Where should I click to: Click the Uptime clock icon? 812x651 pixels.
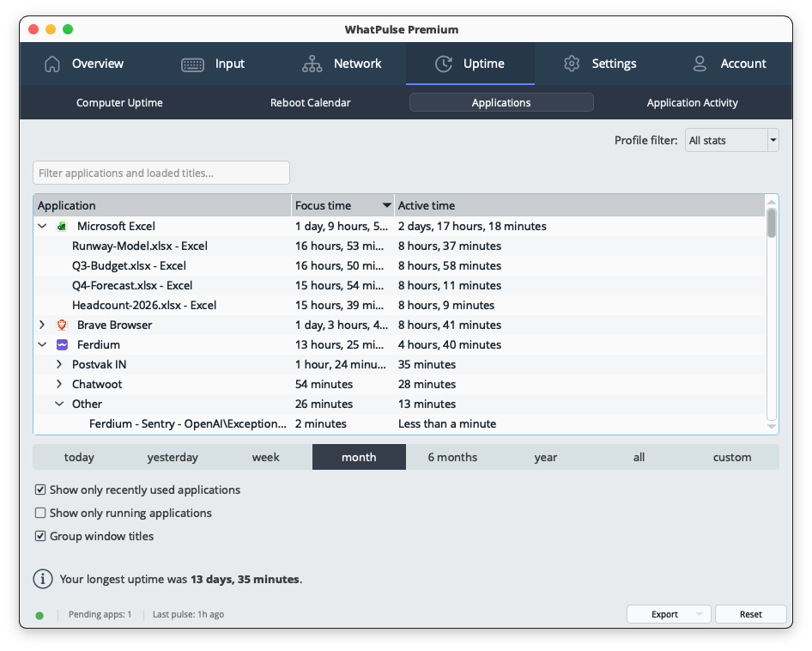pyautogui.click(x=443, y=64)
